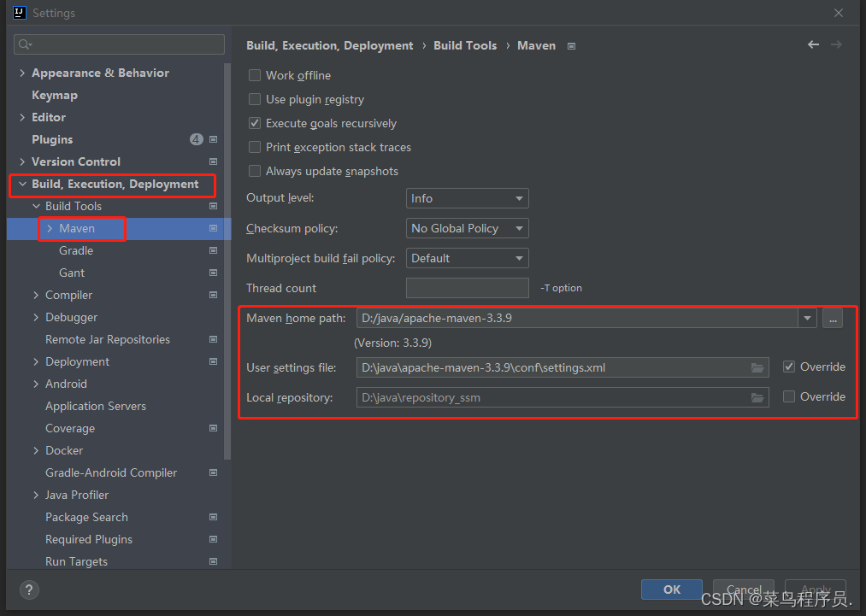Click the settings search field
The image size is (866, 616).
coord(120,44)
